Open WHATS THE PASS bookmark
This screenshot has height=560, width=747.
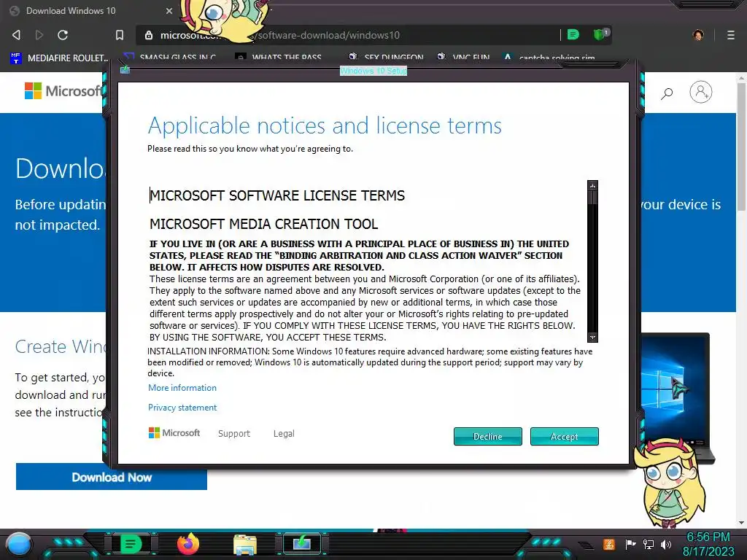(279, 58)
